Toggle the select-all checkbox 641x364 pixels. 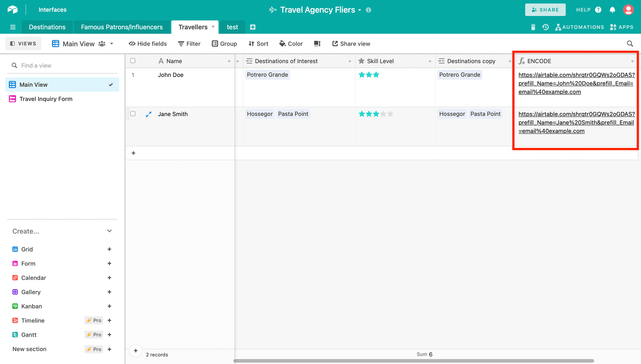point(133,61)
